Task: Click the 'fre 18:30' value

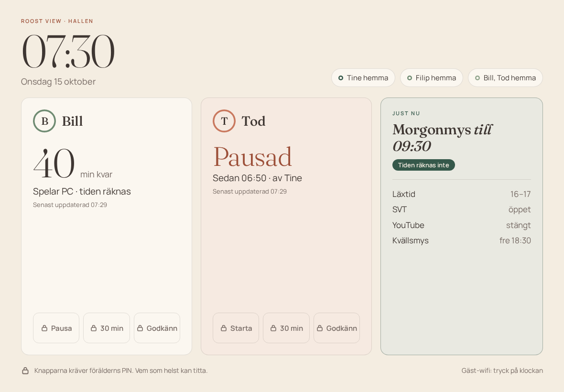Action: (x=515, y=240)
